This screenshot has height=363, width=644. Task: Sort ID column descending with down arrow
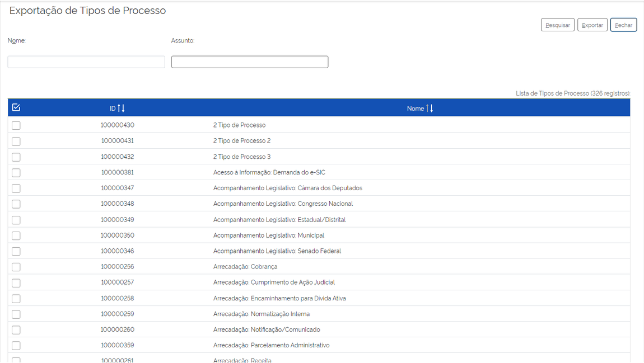coord(123,108)
